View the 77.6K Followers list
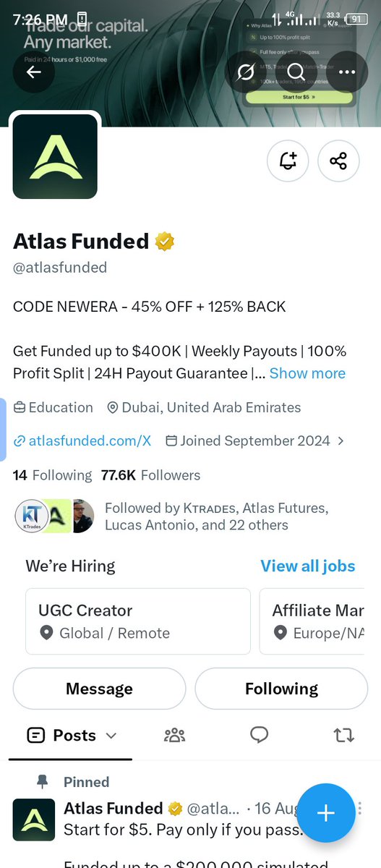Viewport: 381px width, 868px height. click(x=150, y=475)
